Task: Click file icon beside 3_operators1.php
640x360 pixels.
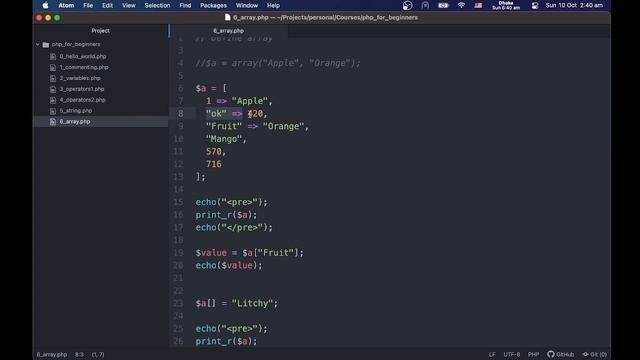Action: [x=53, y=89]
